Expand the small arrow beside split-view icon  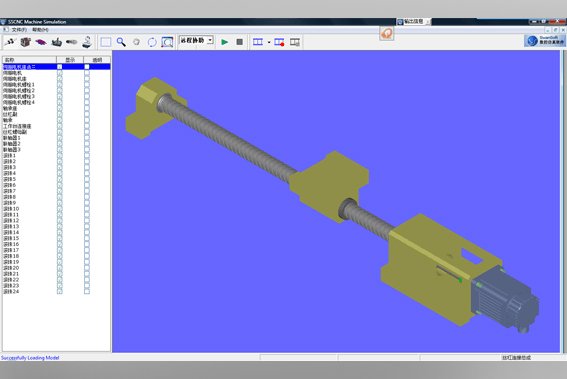[x=269, y=42]
